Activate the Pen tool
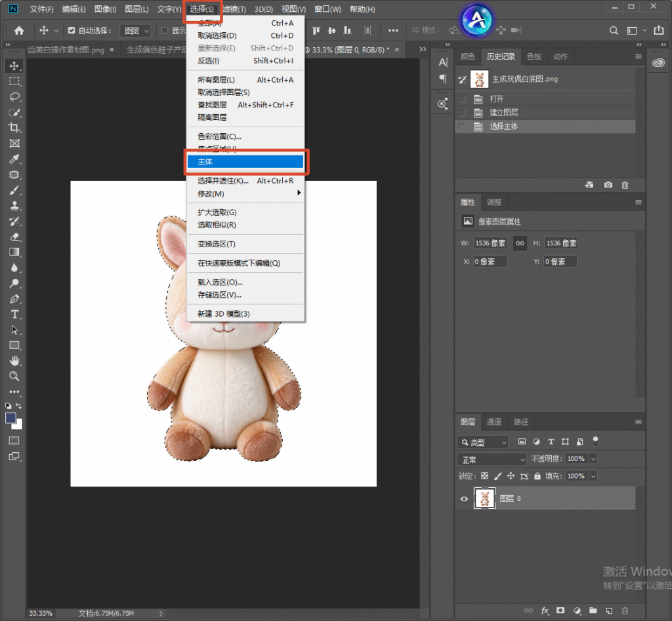672x621 pixels. point(14,299)
